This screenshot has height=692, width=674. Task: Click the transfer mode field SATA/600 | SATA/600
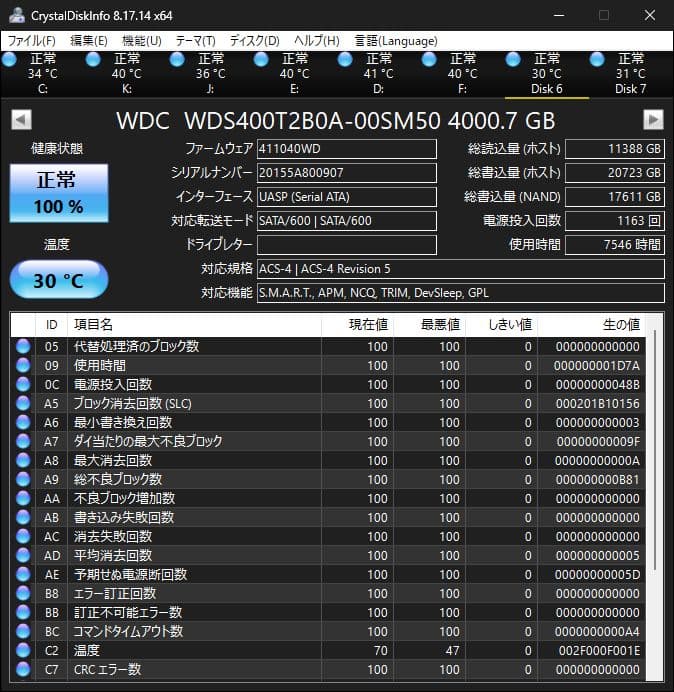tap(347, 221)
